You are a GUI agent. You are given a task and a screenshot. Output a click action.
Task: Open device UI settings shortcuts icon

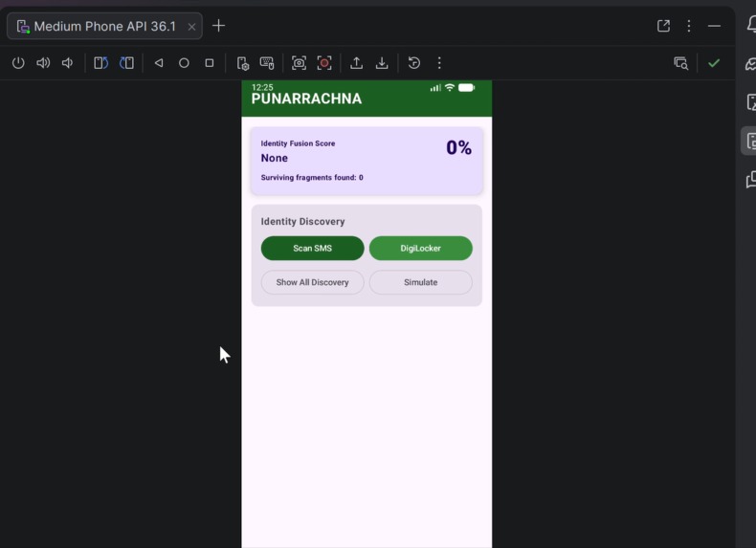242,63
